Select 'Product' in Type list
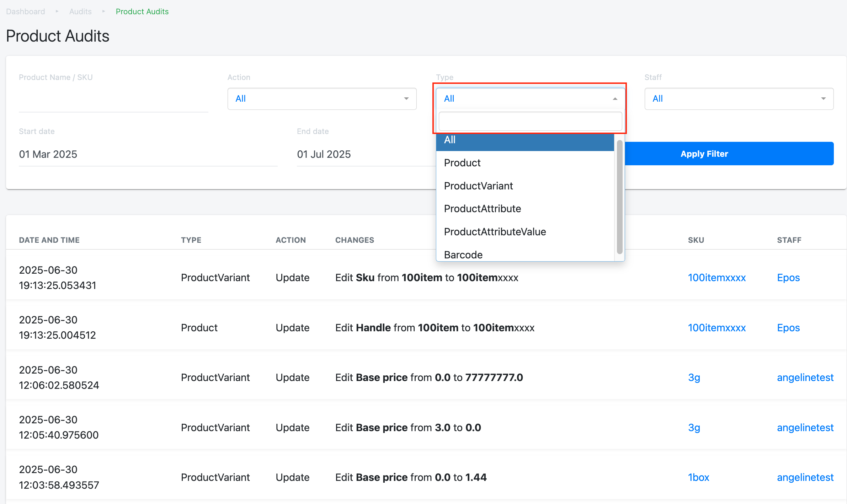Image resolution: width=847 pixels, height=504 pixels. 462,163
